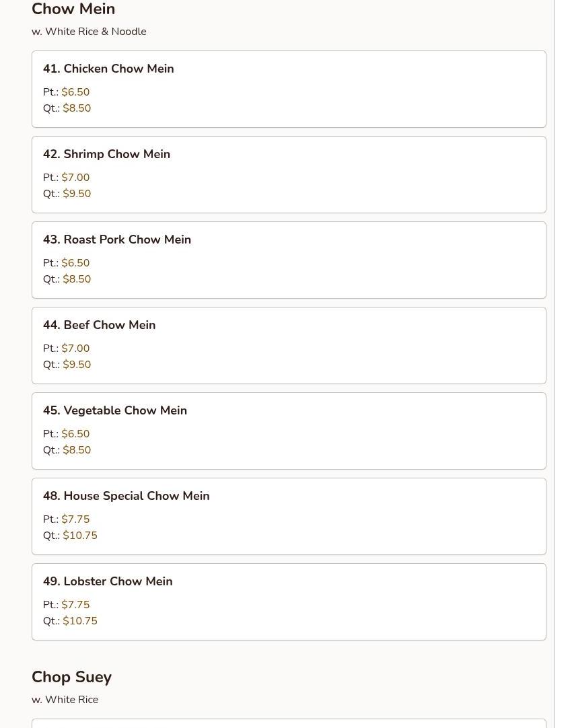Select Chicken Chow Mein quart price $8.50

[77, 108]
